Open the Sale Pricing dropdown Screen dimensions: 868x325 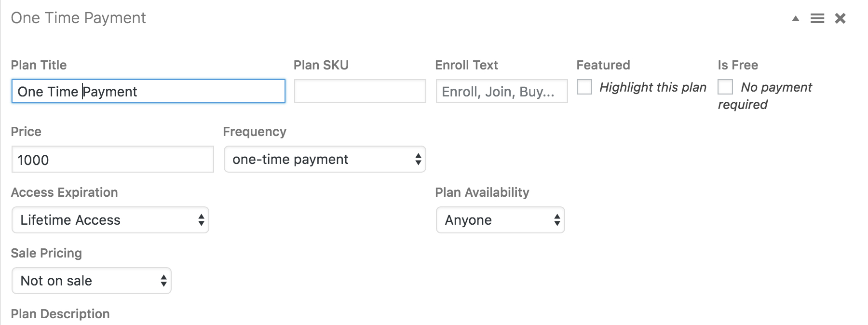(92, 281)
